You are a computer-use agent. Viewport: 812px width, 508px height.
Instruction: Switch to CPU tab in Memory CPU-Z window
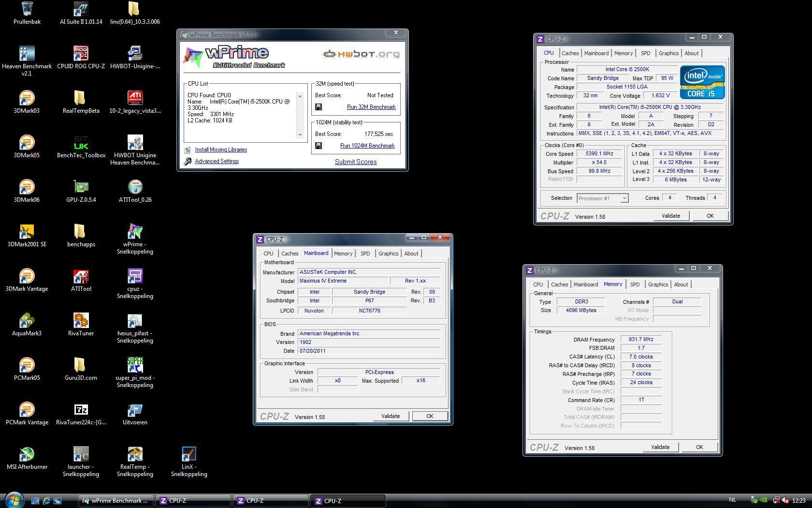(x=538, y=284)
